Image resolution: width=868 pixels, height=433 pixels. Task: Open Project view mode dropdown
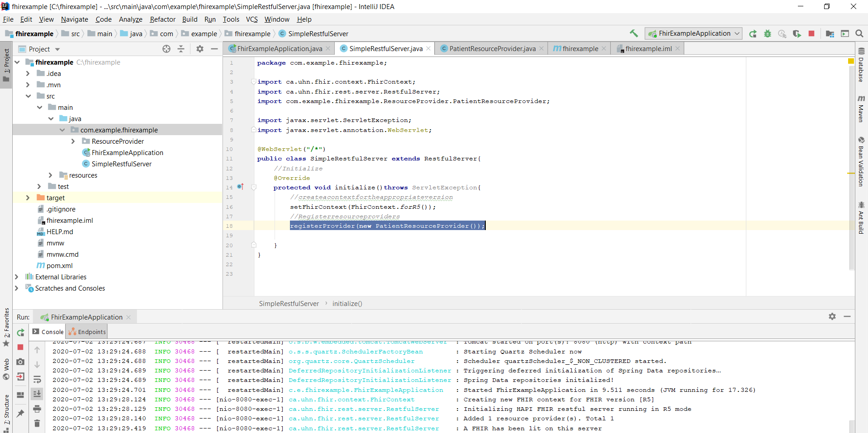57,49
